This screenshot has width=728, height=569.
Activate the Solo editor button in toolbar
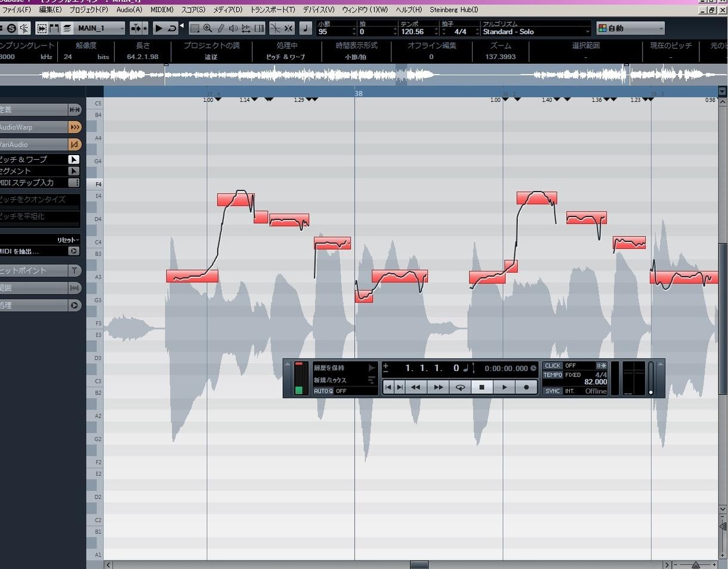click(x=11, y=28)
